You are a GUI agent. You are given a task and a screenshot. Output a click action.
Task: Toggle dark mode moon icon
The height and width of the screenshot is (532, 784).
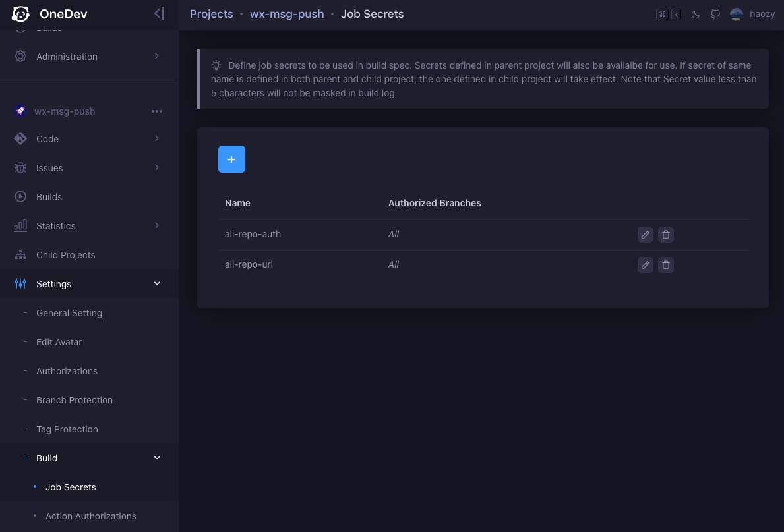pyautogui.click(x=695, y=15)
